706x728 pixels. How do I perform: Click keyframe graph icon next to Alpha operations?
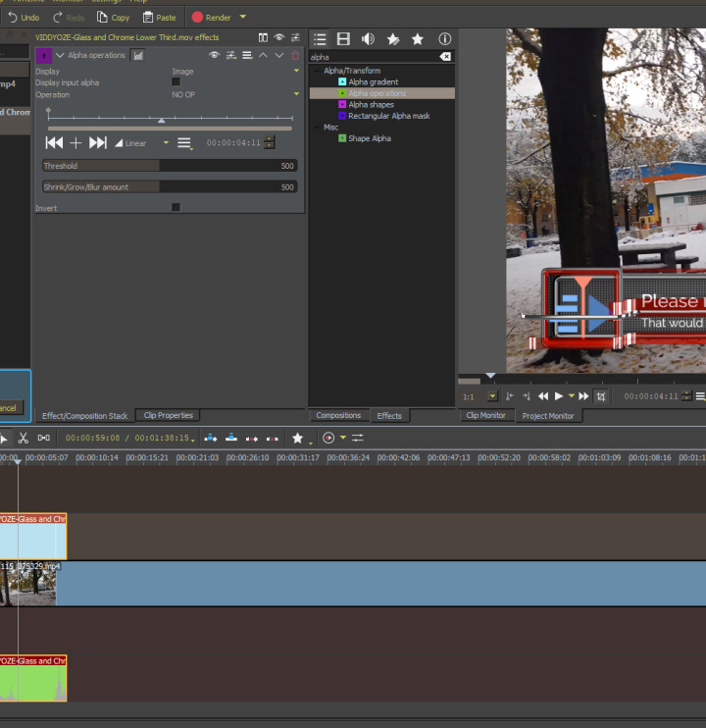pos(137,56)
